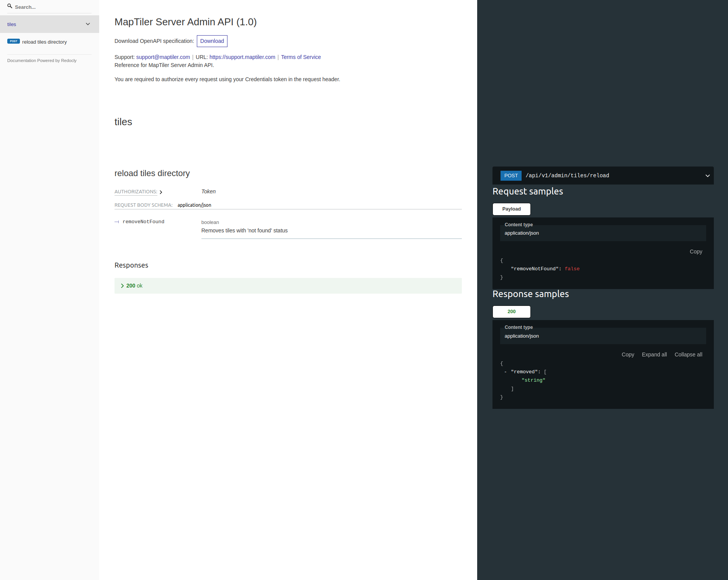Click the POST badge in sidebar
The height and width of the screenshot is (580, 728).
click(13, 41)
